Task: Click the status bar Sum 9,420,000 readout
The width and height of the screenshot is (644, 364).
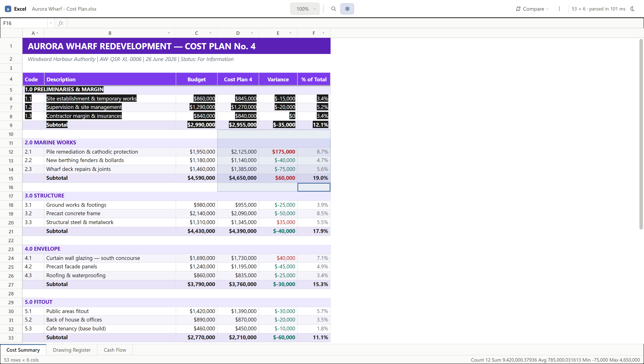Action: point(514,360)
